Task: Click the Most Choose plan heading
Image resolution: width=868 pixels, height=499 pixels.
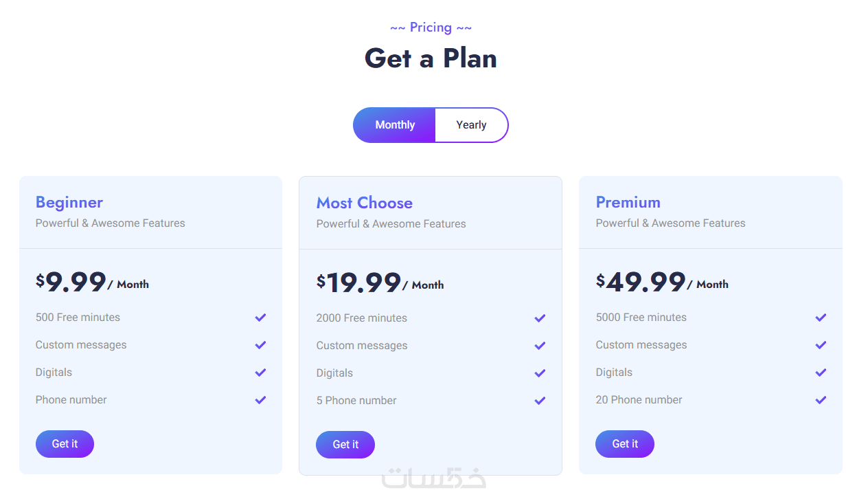Action: 365,203
